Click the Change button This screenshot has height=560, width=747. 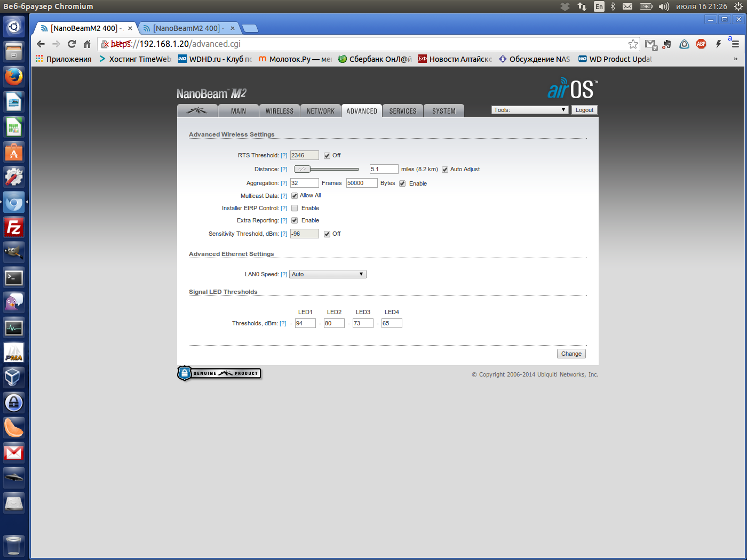click(x=571, y=354)
